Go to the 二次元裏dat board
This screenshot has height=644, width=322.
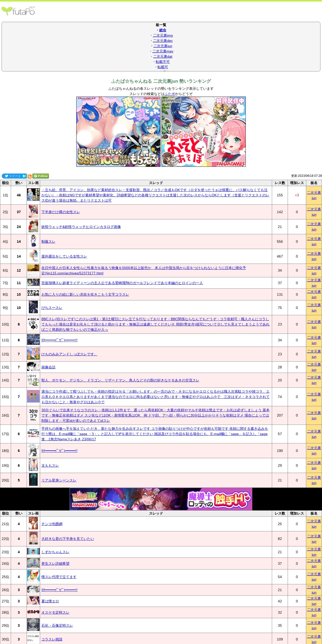pos(163,56)
